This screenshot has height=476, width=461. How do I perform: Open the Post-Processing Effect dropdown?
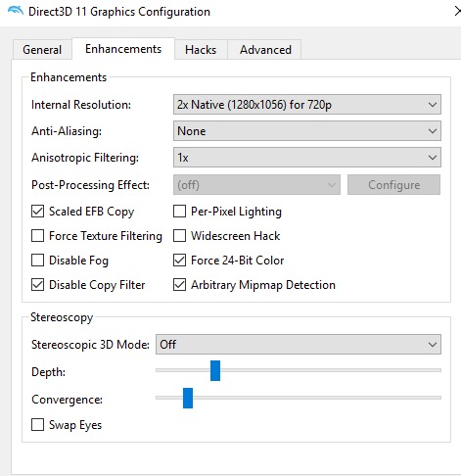(256, 185)
